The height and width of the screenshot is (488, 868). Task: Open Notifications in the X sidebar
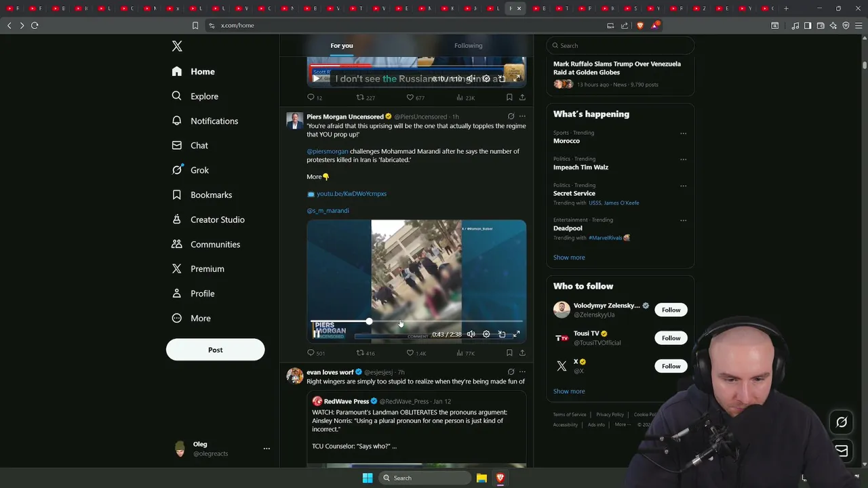205,121
